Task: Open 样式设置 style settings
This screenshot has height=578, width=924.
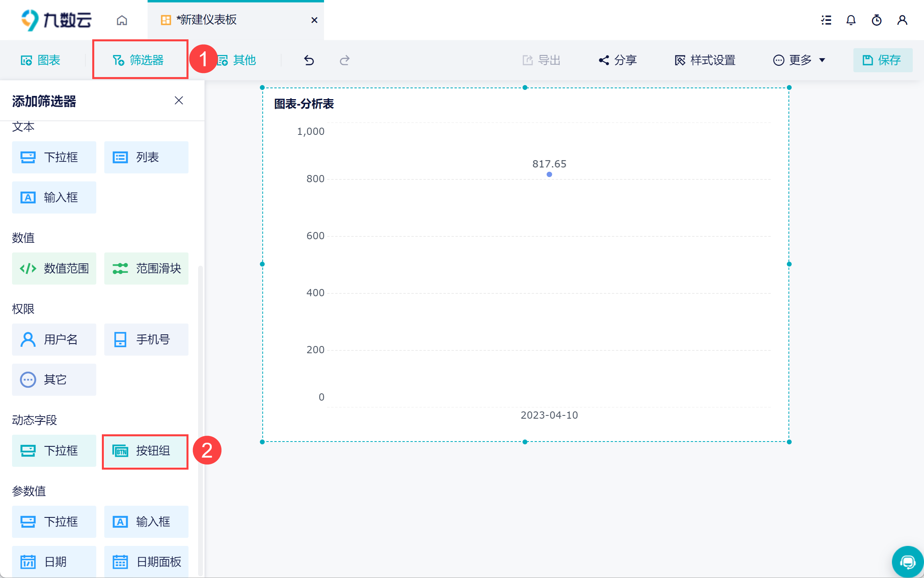Action: [705, 60]
